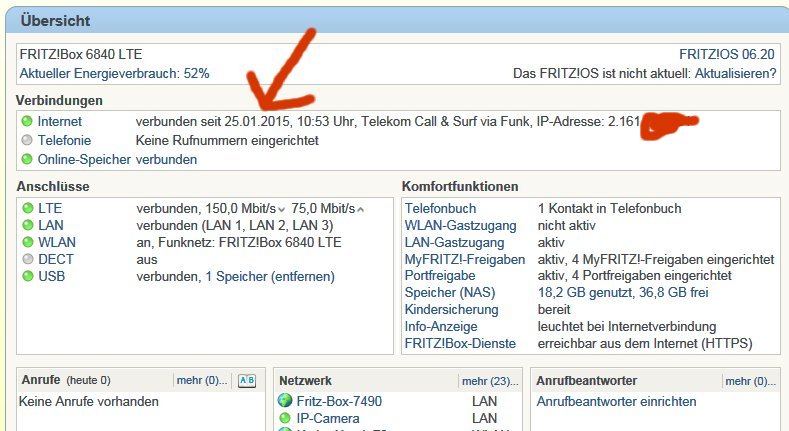Open Aktueller Energieverbrauch: 52% link

114,73
